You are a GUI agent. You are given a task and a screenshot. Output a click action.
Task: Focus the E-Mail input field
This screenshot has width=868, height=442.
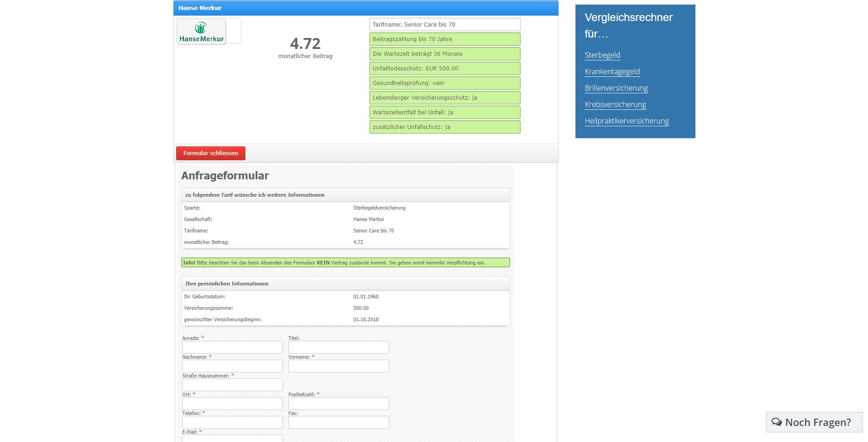pos(233,438)
